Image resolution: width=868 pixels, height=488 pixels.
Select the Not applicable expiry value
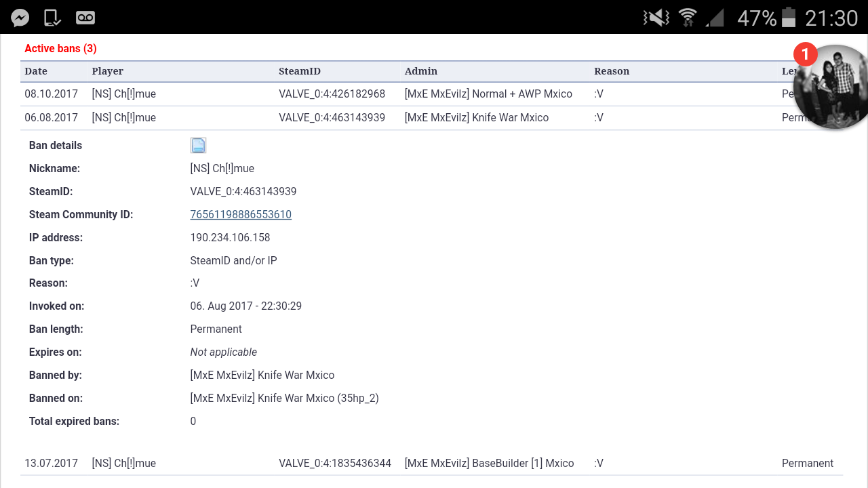click(x=224, y=352)
